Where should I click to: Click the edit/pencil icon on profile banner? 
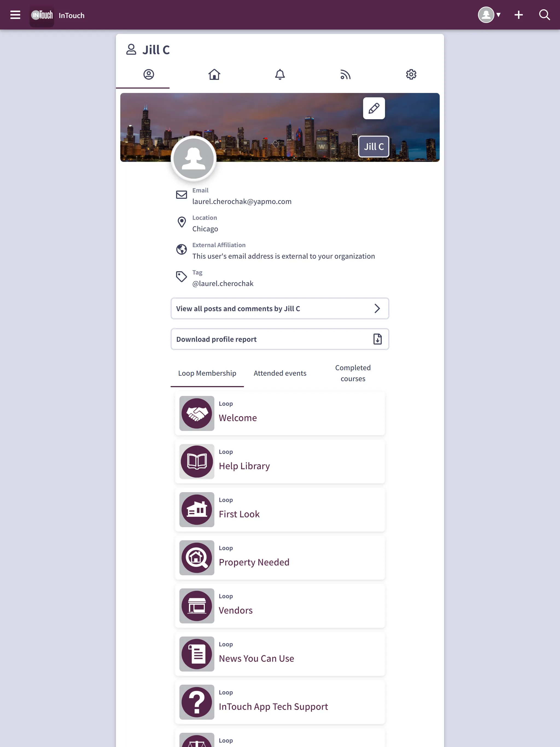pos(374,108)
